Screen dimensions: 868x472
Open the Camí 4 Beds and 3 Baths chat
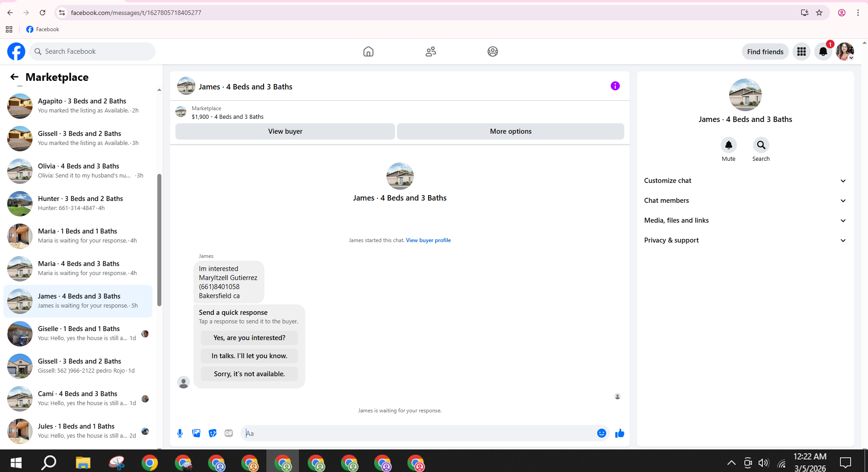pyautogui.click(x=78, y=399)
